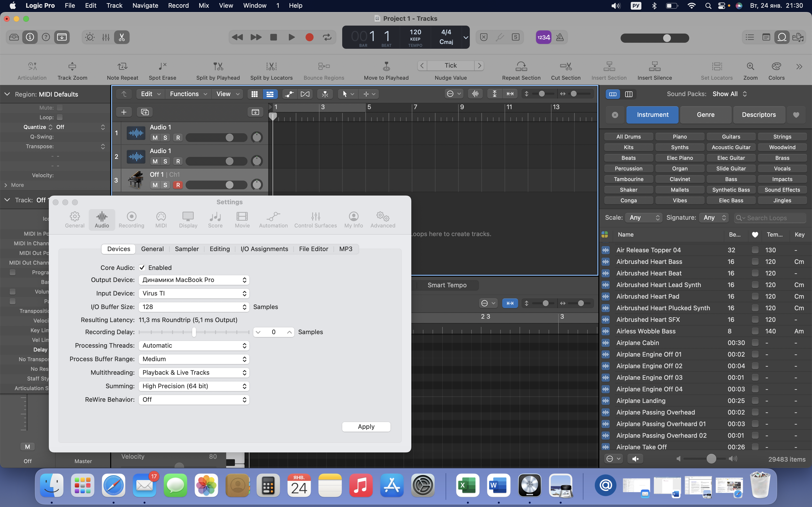Click the Scissors editors button
Screen dimensions: 812x507
122,37
